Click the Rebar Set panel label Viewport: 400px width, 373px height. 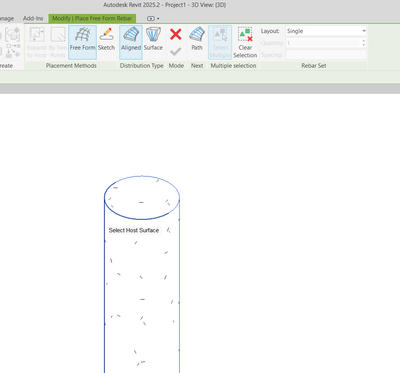tap(314, 66)
